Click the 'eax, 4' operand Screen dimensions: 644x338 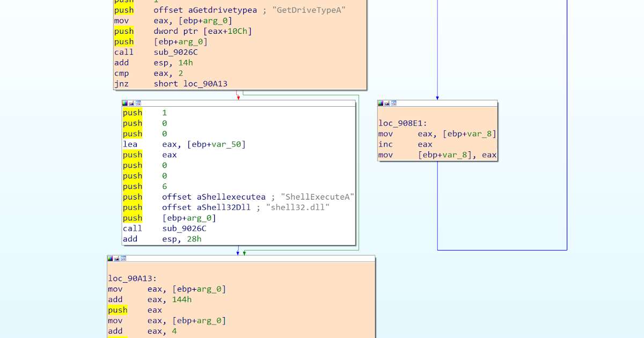(162, 331)
